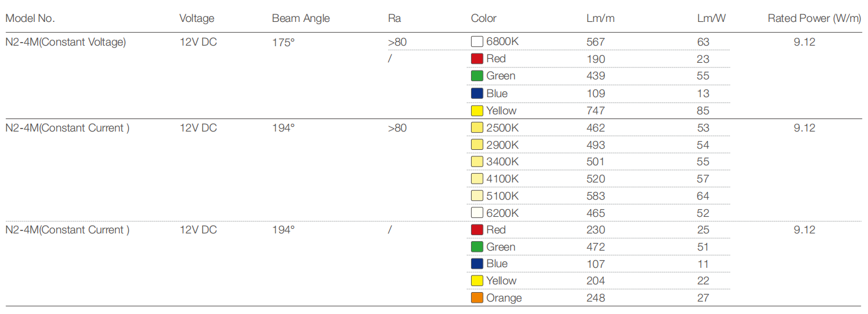
Task: Select the yellow swatch beside 747 Lm/m
Action: click(x=477, y=111)
